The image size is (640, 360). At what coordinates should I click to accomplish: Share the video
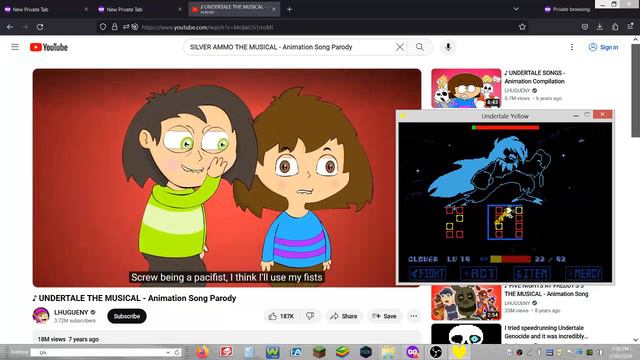click(x=344, y=316)
